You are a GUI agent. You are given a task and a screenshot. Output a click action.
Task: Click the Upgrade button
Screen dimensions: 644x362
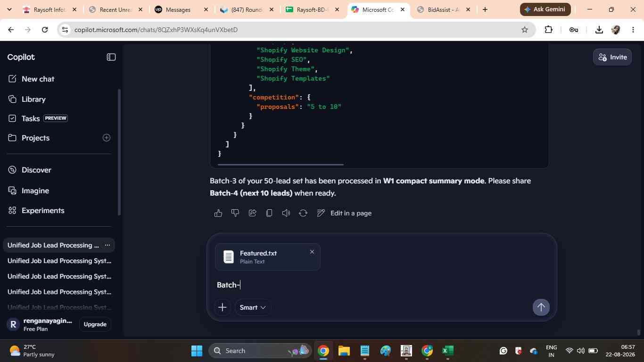(x=95, y=324)
